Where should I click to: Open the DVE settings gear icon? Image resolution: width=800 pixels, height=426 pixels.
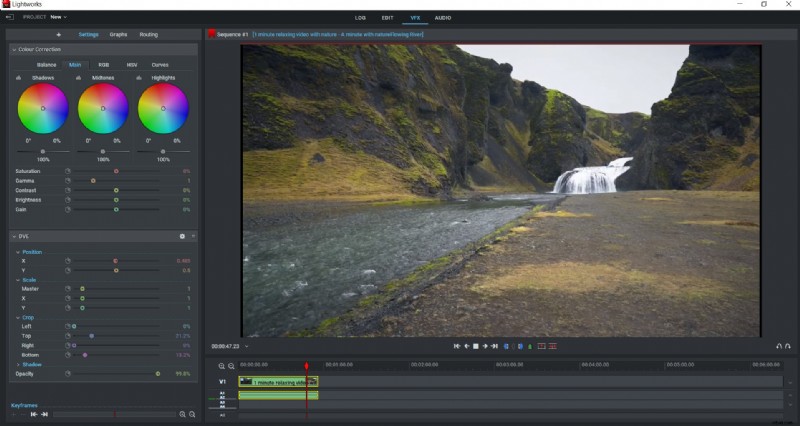tap(182, 236)
